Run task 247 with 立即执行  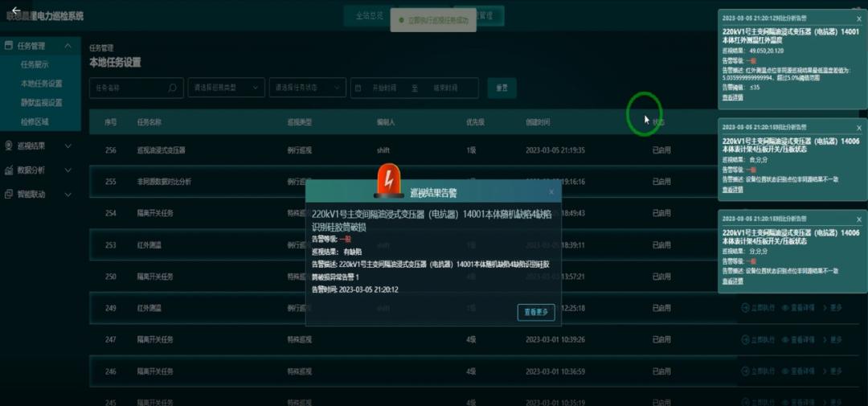(x=759, y=339)
